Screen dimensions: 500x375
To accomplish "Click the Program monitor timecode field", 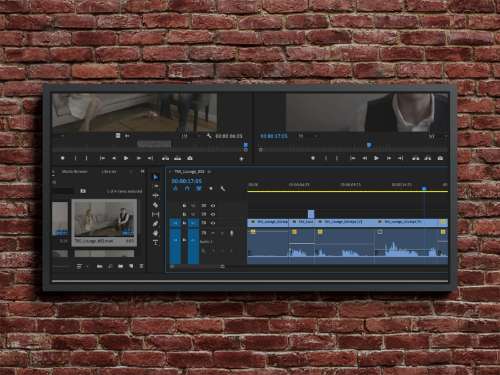I will click(274, 136).
